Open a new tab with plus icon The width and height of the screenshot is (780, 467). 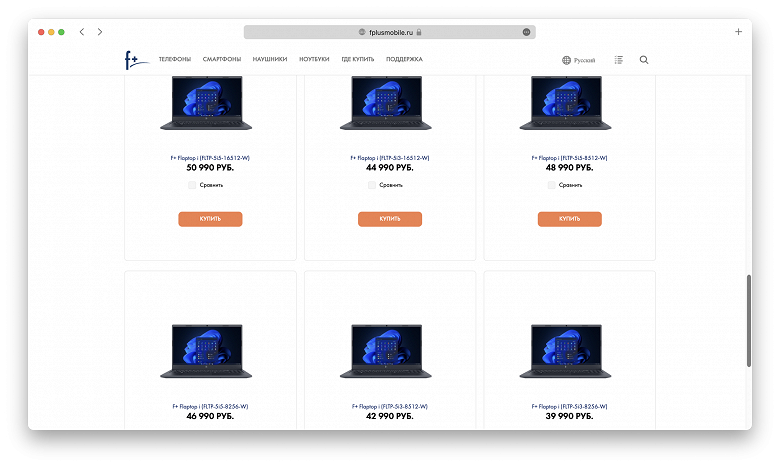pyautogui.click(x=738, y=32)
